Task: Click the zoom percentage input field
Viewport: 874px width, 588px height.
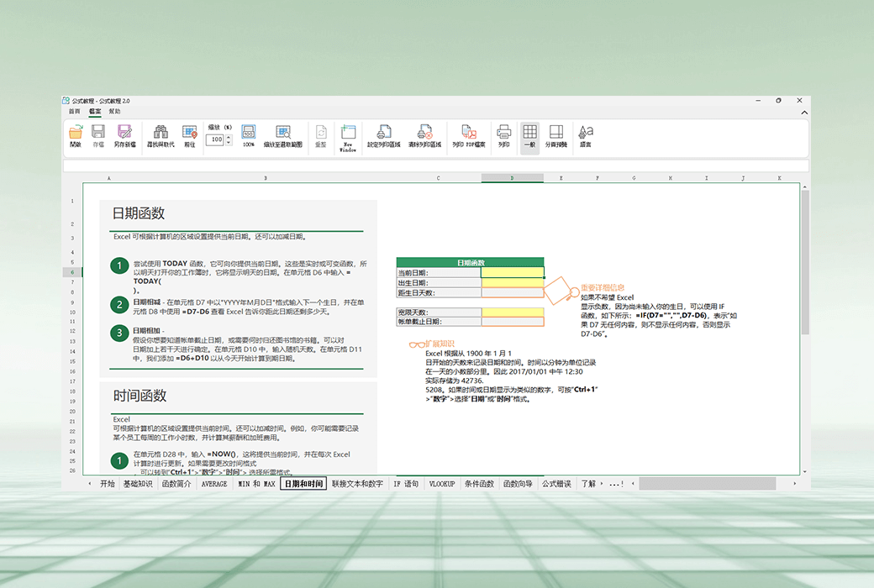Action: (x=216, y=140)
